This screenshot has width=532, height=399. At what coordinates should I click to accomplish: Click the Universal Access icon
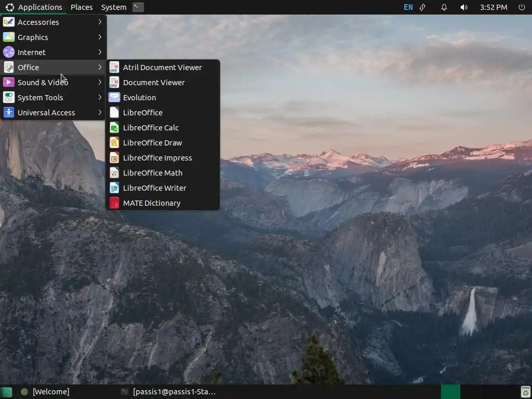pyautogui.click(x=8, y=112)
